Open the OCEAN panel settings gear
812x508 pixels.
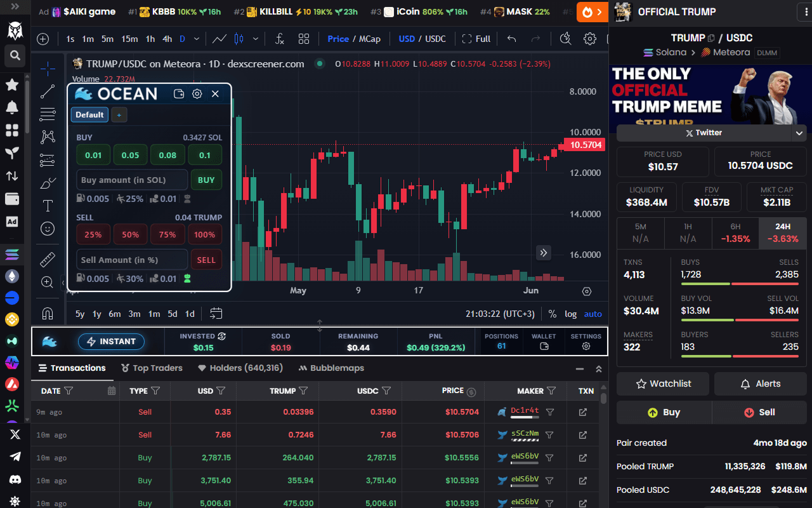pos(197,94)
